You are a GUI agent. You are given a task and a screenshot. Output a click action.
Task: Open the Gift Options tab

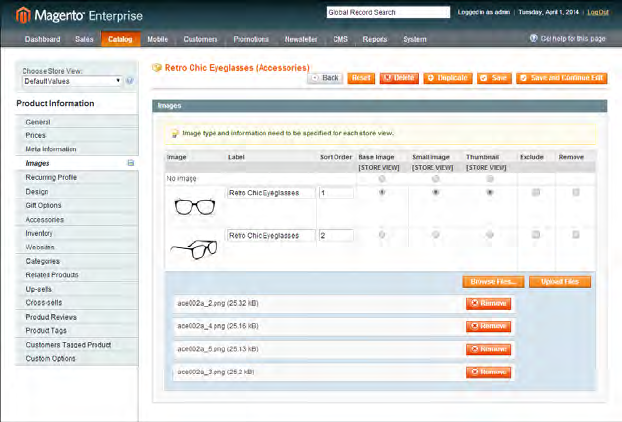pyautogui.click(x=77, y=205)
